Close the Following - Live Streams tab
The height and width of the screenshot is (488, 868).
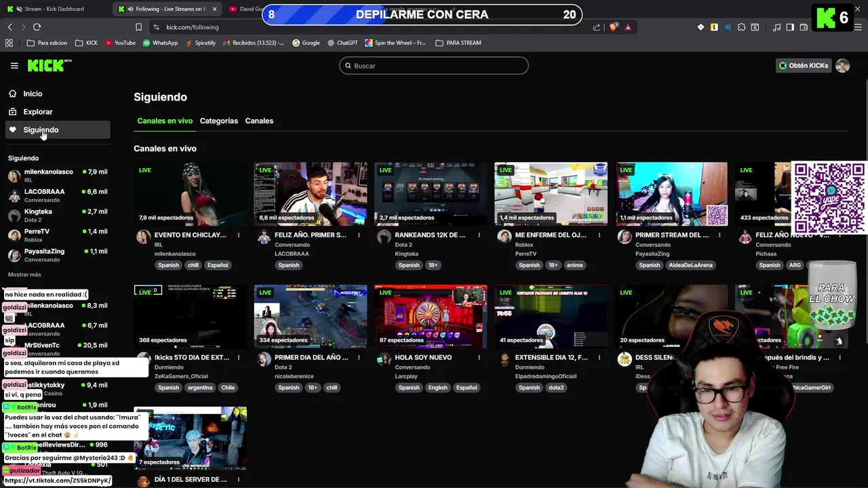click(215, 9)
